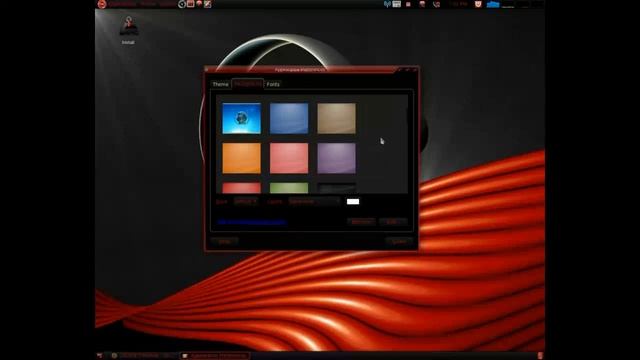640x360 pixels.
Task: Open the Colors dropdown
Action: (x=314, y=201)
